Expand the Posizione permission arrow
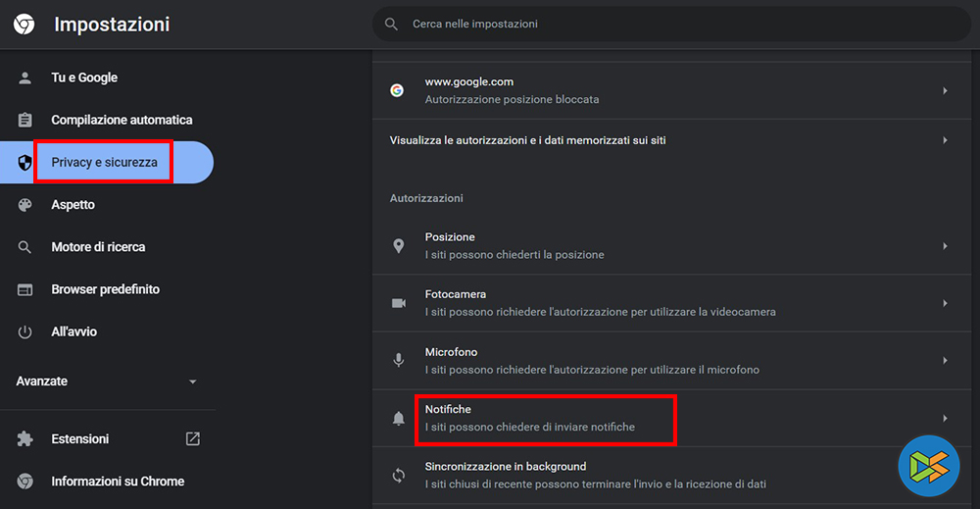This screenshot has height=509, width=980. (x=945, y=246)
